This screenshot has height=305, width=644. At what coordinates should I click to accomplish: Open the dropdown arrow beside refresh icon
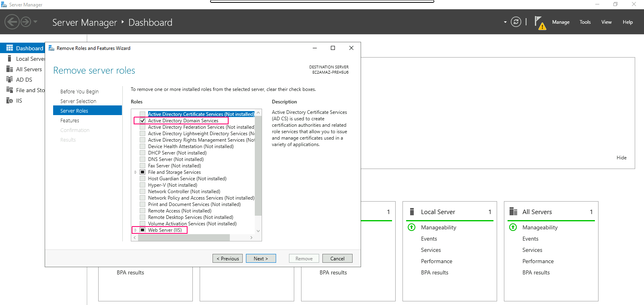click(505, 22)
